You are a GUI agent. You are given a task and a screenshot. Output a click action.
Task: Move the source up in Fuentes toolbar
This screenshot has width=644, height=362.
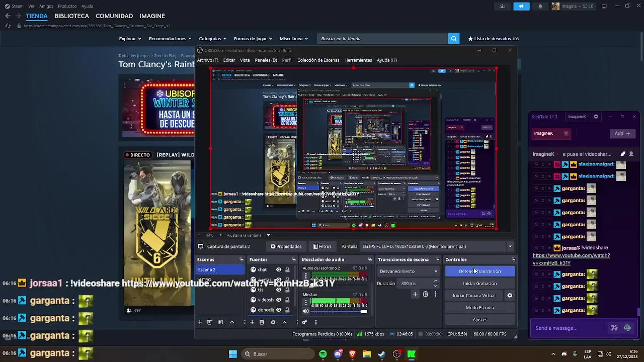click(284, 322)
